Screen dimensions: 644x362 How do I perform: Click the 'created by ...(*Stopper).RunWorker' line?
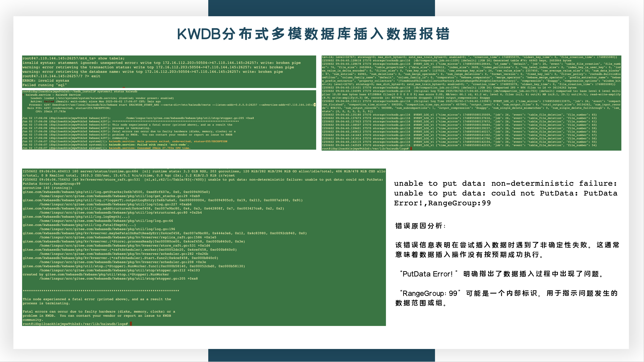96,274
